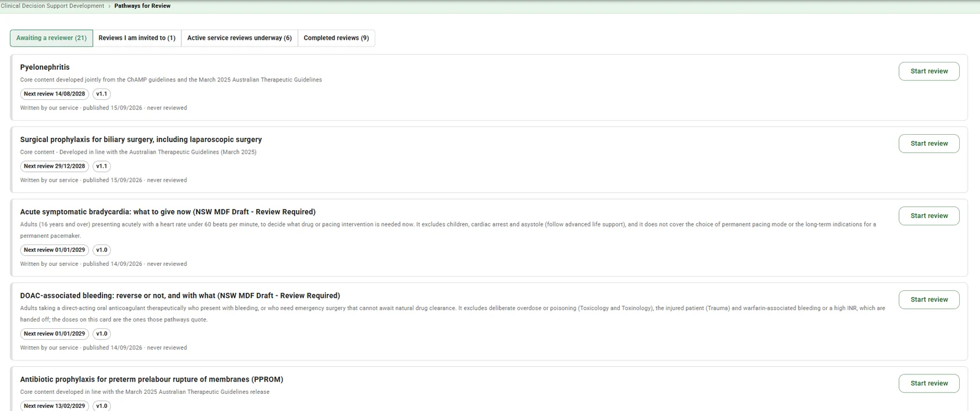
Task: Click bradycardia description starting Adults (16 years)
Action: point(448,230)
